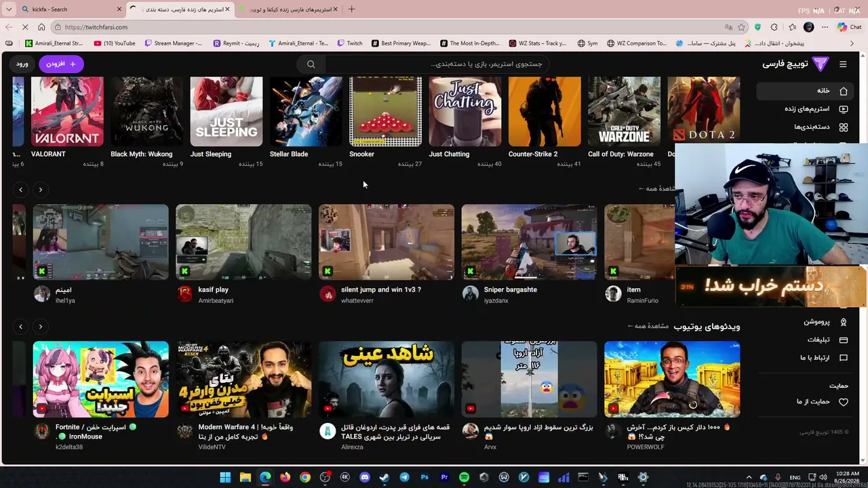Open the browser Chat assistant button
Viewport: 868px width, 488px height.
pos(849,27)
